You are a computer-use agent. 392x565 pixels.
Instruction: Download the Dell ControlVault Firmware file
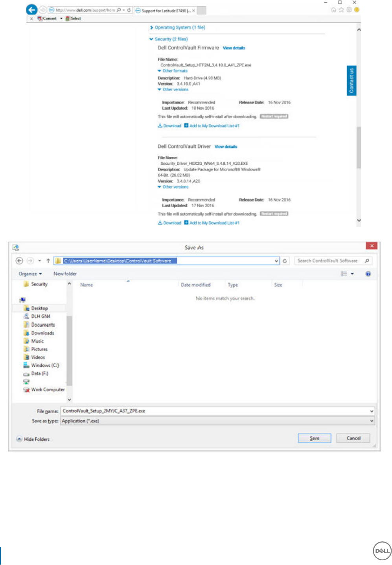[169, 126]
